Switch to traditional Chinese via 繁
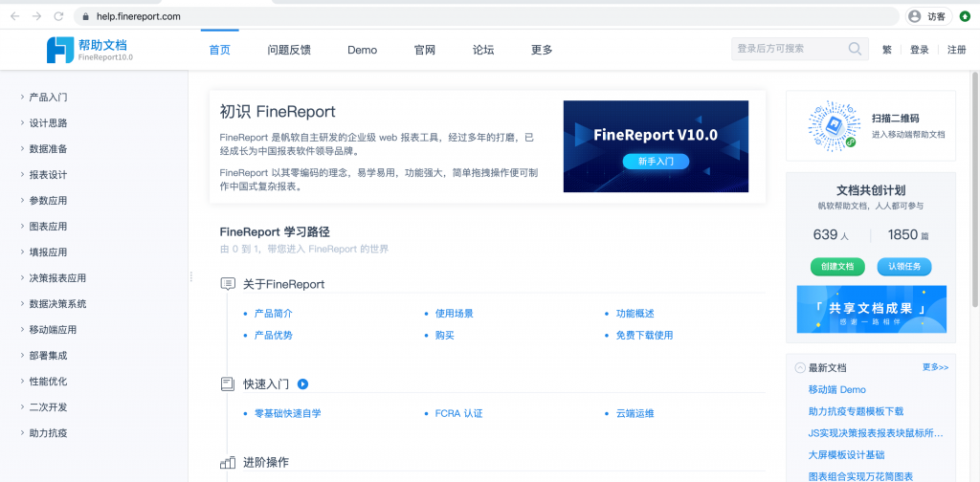The height and width of the screenshot is (482, 980). coord(887,50)
